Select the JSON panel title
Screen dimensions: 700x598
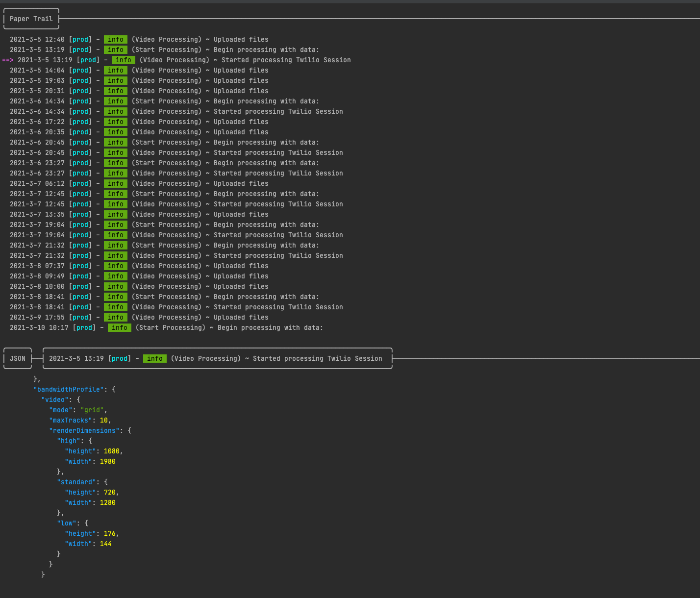[18, 358]
